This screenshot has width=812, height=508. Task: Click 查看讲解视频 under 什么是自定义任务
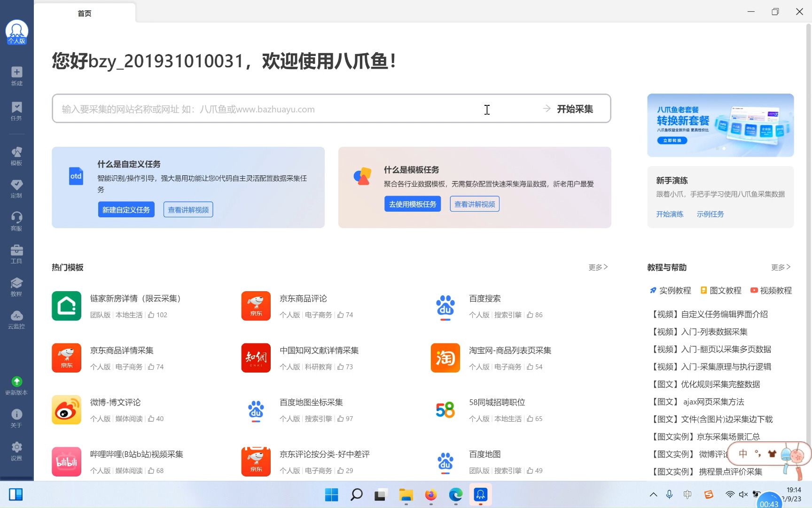click(x=188, y=210)
